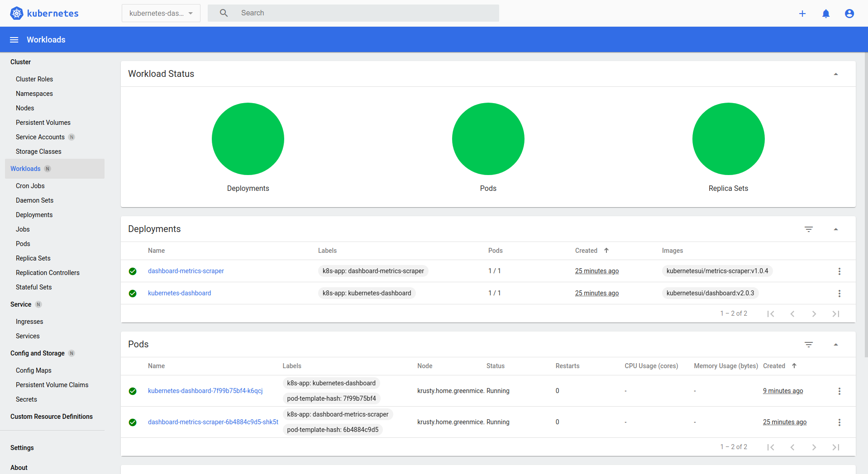Click the Kubernetes logo icon

[x=17, y=13]
